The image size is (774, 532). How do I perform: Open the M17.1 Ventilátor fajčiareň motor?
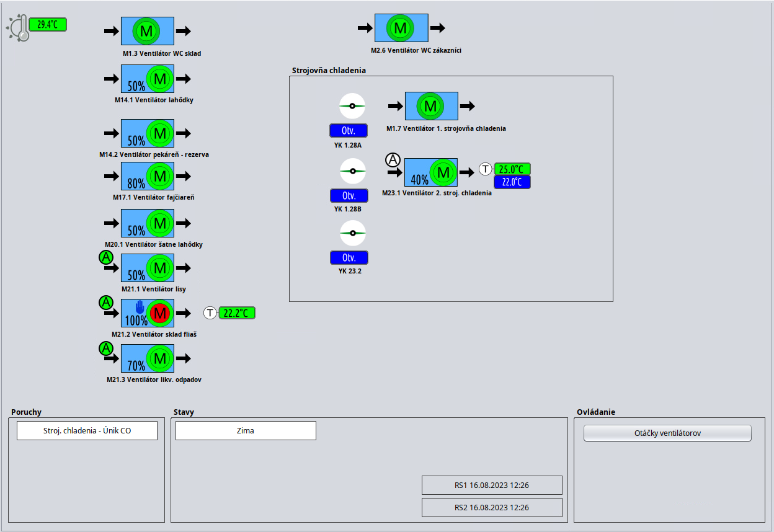pyautogui.click(x=160, y=176)
